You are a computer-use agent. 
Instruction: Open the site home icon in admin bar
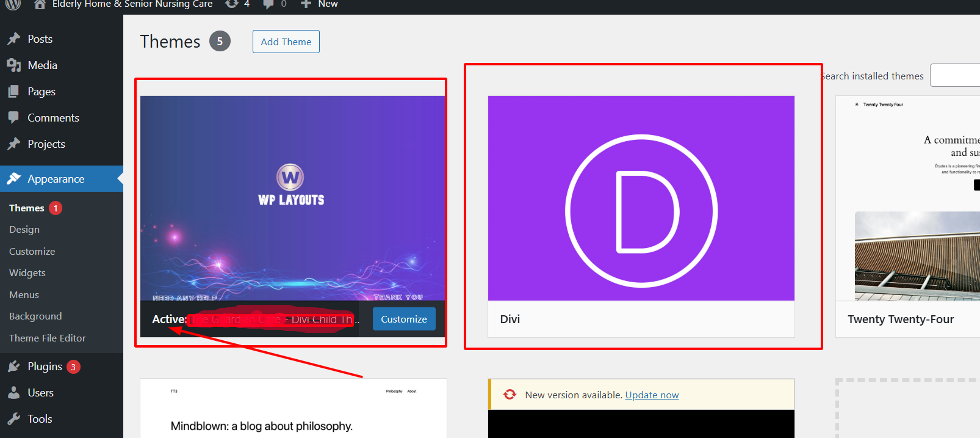click(40, 4)
